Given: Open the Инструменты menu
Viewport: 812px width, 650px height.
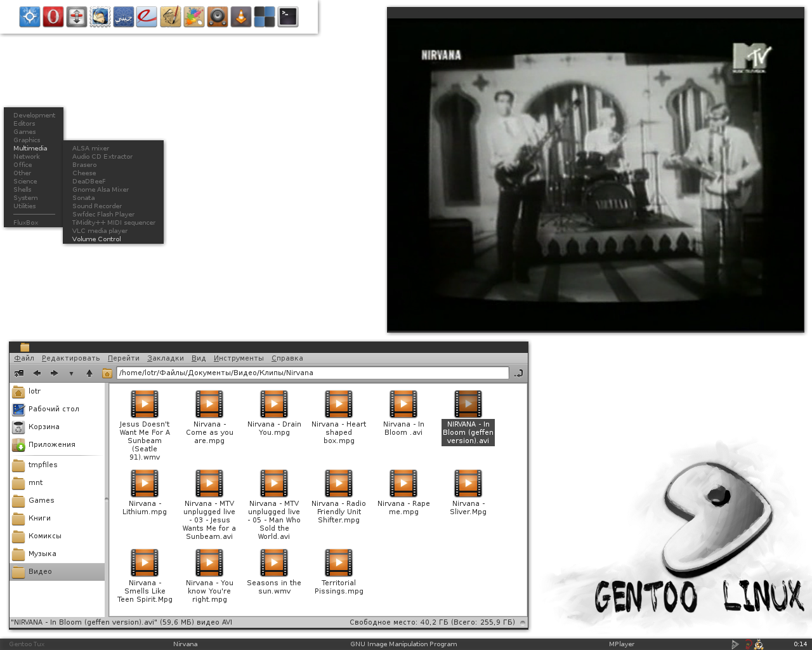Looking at the screenshot, I should point(239,358).
